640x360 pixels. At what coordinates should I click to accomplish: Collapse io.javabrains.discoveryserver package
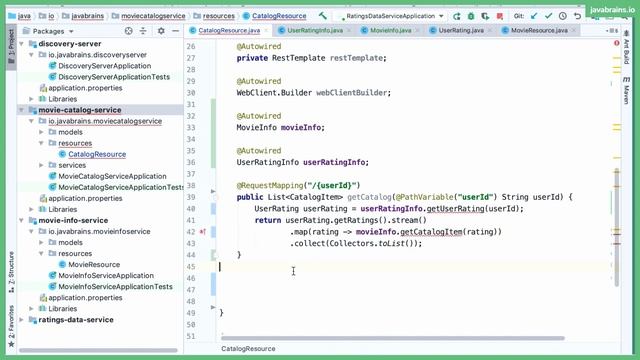click(x=31, y=55)
